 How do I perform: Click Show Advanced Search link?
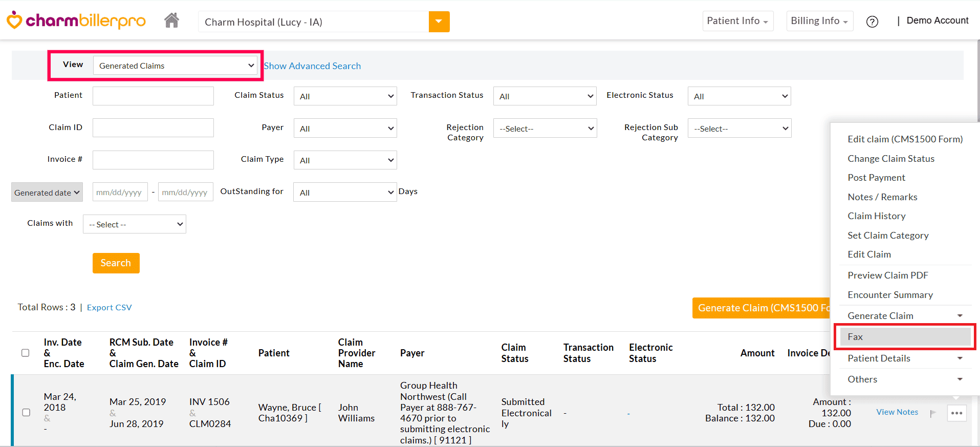click(x=312, y=66)
